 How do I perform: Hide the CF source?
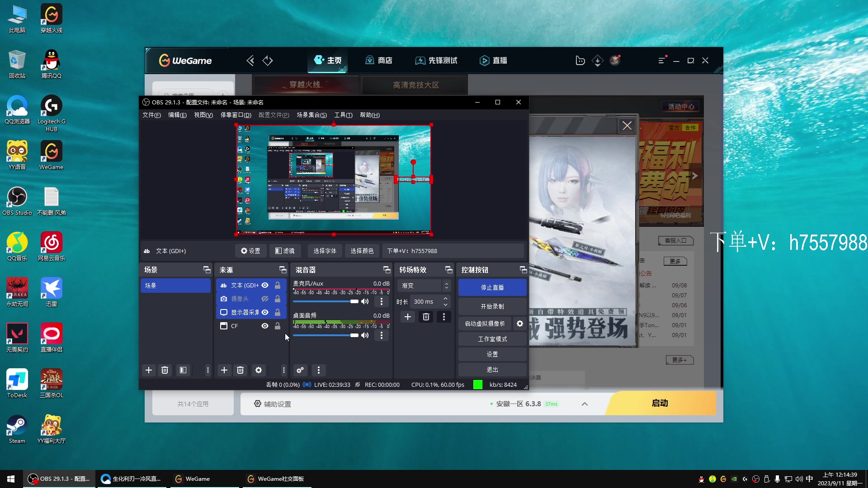click(x=265, y=326)
